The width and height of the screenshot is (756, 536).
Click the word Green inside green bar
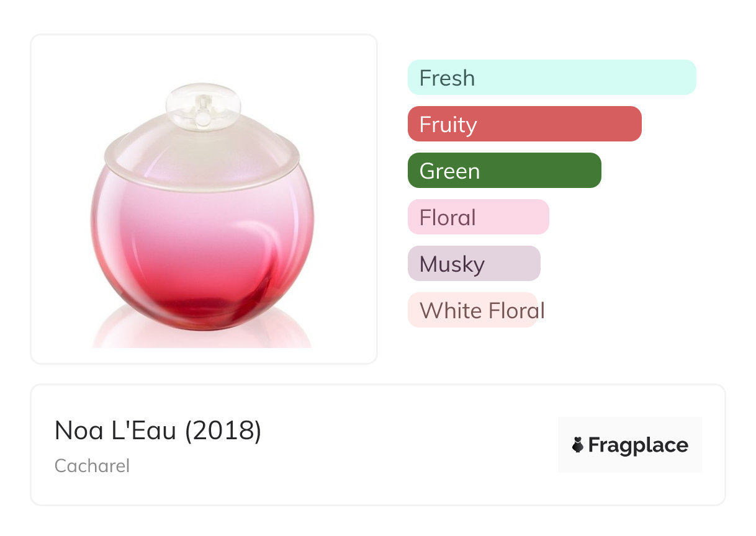[x=449, y=171]
